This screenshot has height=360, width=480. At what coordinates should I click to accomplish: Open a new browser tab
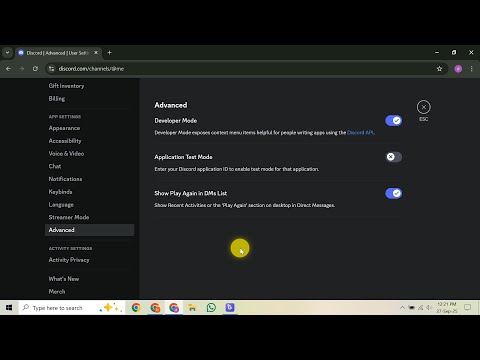109,53
